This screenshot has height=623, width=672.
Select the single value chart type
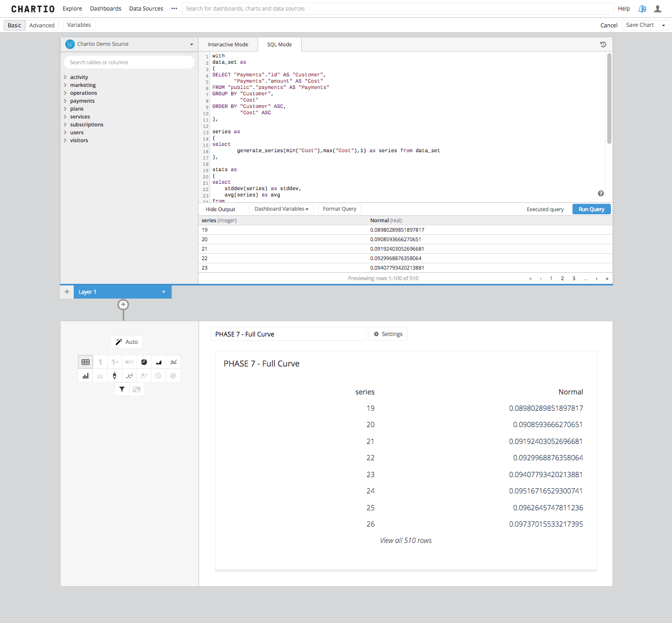[100, 362]
